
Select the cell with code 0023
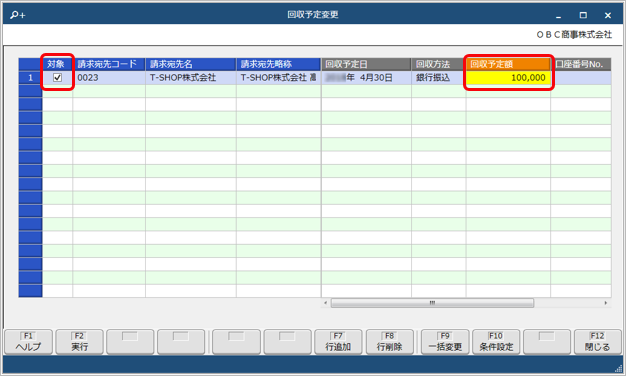pyautogui.click(x=109, y=78)
